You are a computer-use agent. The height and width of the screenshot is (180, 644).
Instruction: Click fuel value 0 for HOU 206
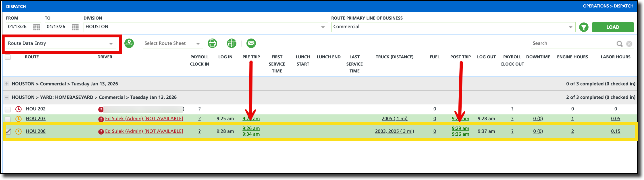(x=435, y=131)
